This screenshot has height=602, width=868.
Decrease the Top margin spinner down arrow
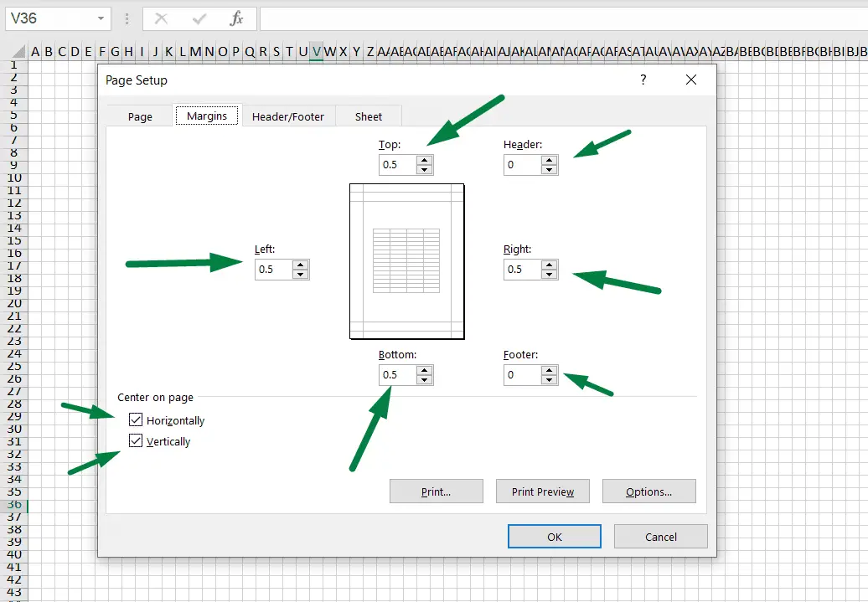(x=425, y=169)
